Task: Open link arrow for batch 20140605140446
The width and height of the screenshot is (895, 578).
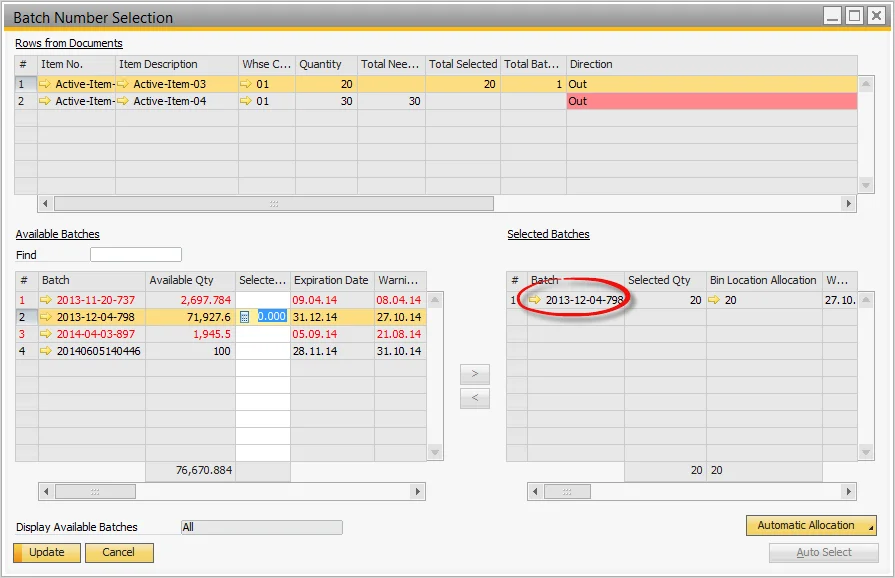Action: (x=46, y=351)
